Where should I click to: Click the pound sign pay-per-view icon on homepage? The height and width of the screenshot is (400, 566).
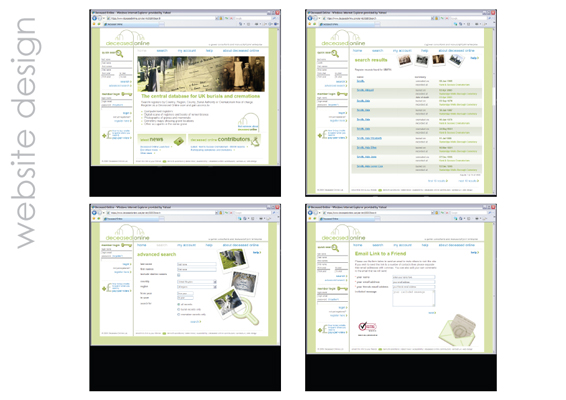pos(106,135)
